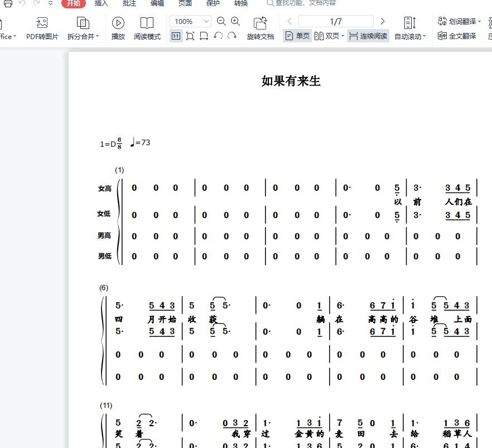The image size is (492, 448).
Task: Click inside the page number field showing 1/7
Action: coord(335,21)
